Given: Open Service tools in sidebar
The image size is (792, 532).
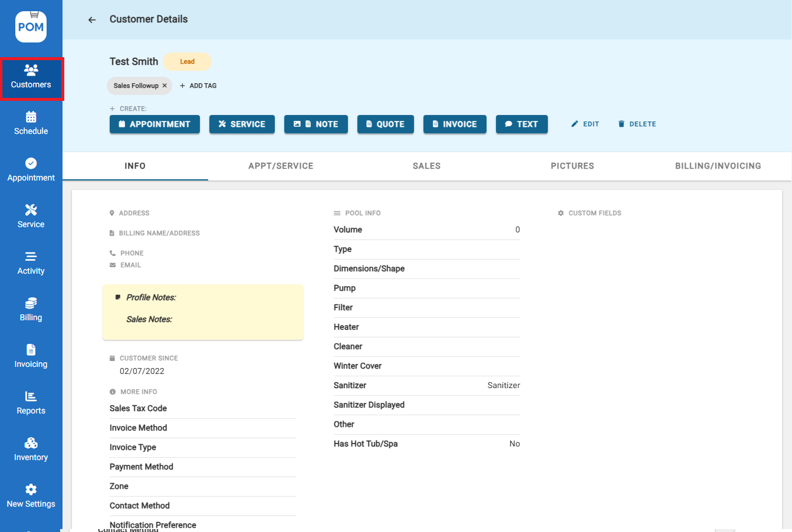Looking at the screenshot, I should [31, 216].
